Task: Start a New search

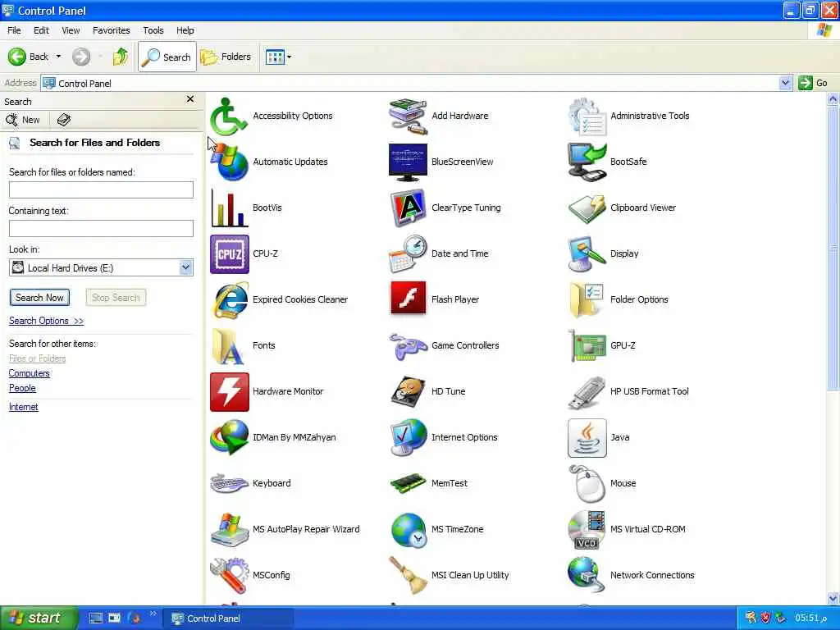Action: (x=23, y=120)
